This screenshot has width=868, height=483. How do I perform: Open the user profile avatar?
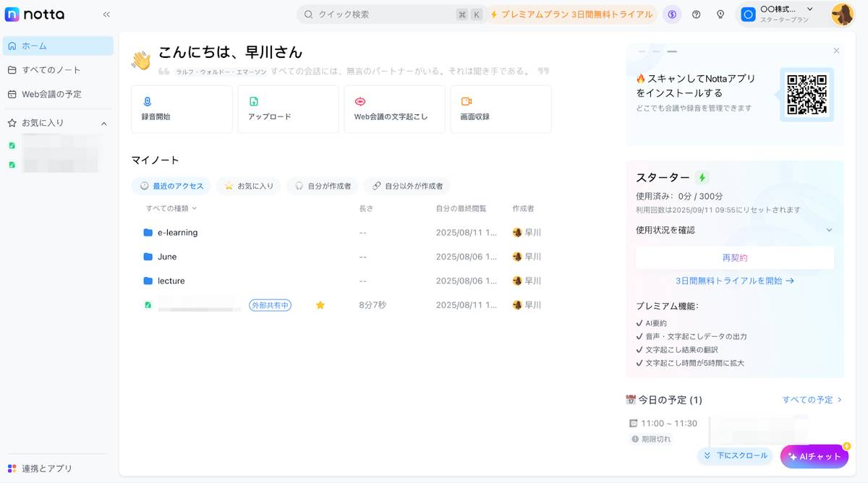(843, 14)
